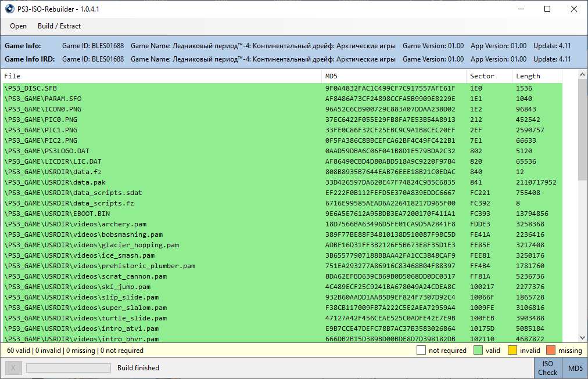
Task: Click the X cancel button
Action: (13, 368)
